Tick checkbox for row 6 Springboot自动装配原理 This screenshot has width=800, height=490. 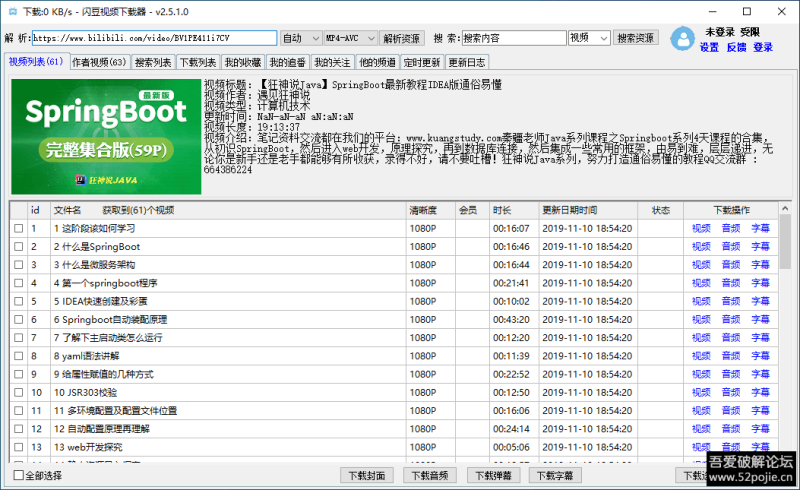tap(19, 320)
